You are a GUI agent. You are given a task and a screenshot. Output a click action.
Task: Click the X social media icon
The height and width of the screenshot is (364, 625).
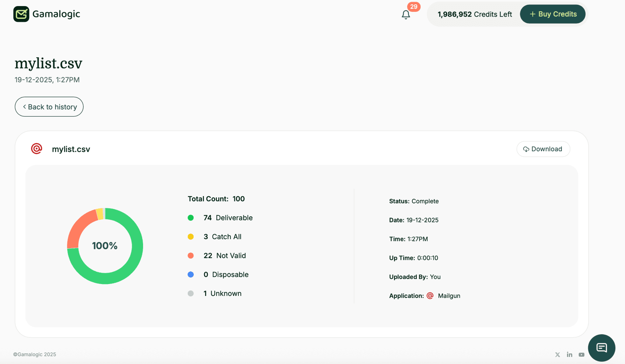(x=557, y=354)
